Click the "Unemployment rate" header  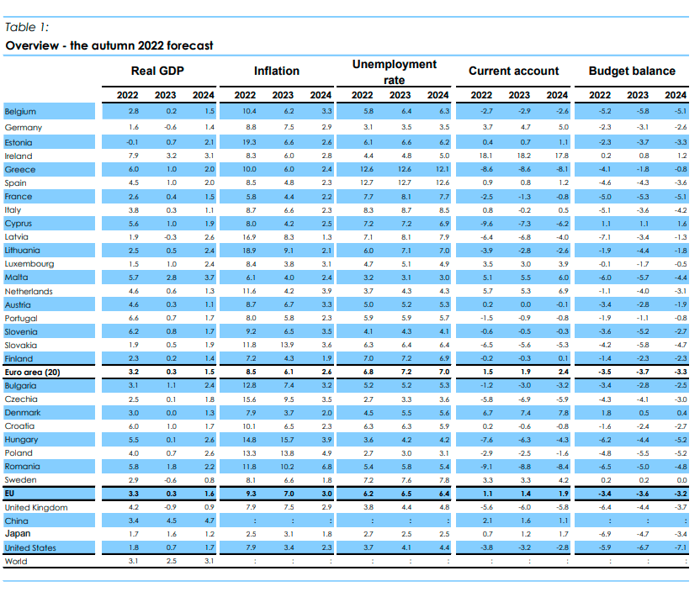pyautogui.click(x=395, y=71)
